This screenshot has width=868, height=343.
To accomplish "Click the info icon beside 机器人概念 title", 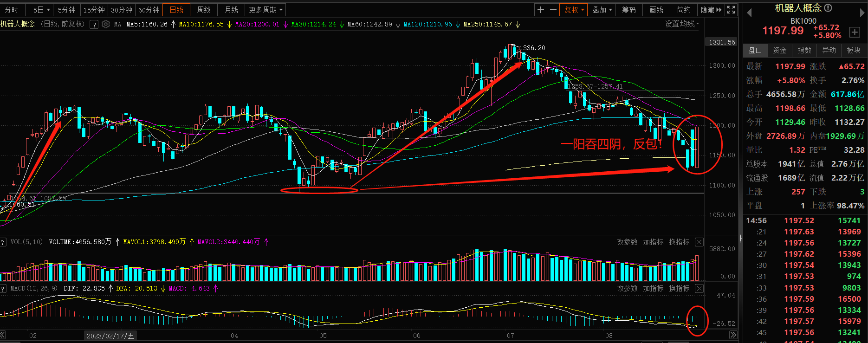I will coord(828,8).
